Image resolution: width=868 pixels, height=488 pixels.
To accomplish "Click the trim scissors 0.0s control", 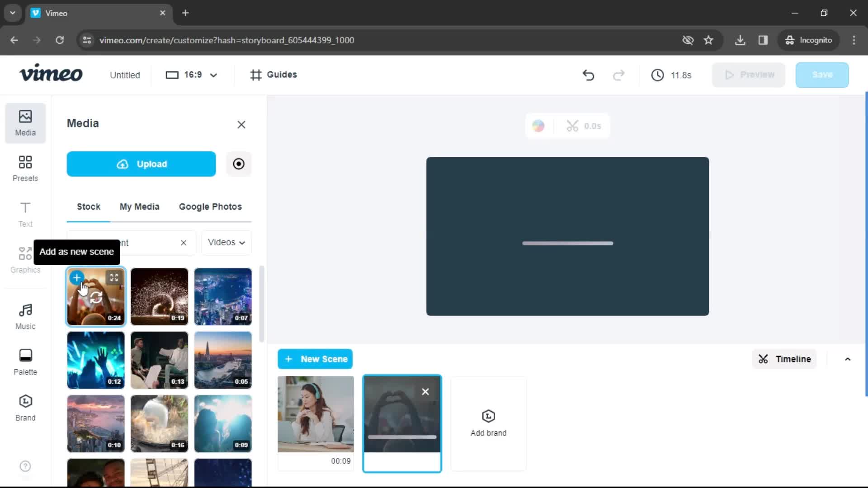I will click(584, 126).
